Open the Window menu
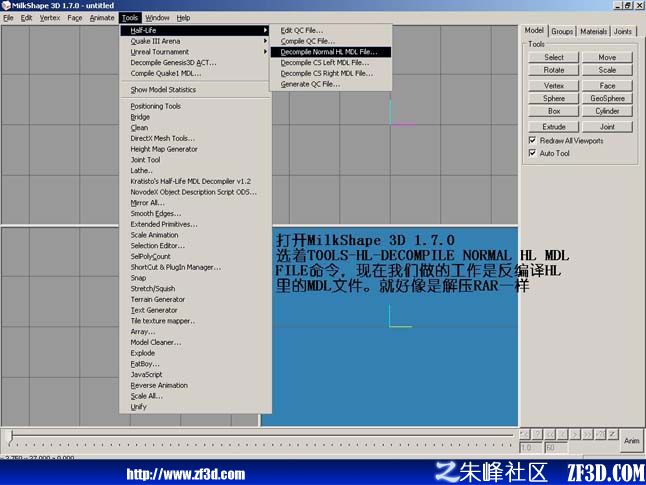 [157, 18]
